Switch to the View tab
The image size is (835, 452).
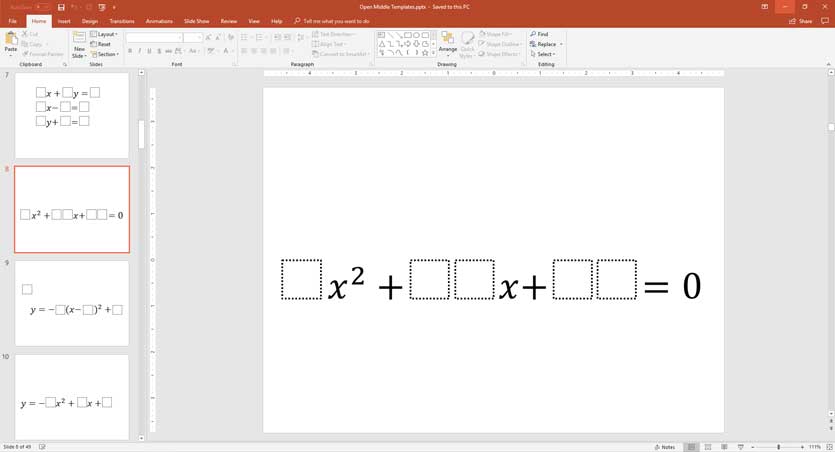254,21
